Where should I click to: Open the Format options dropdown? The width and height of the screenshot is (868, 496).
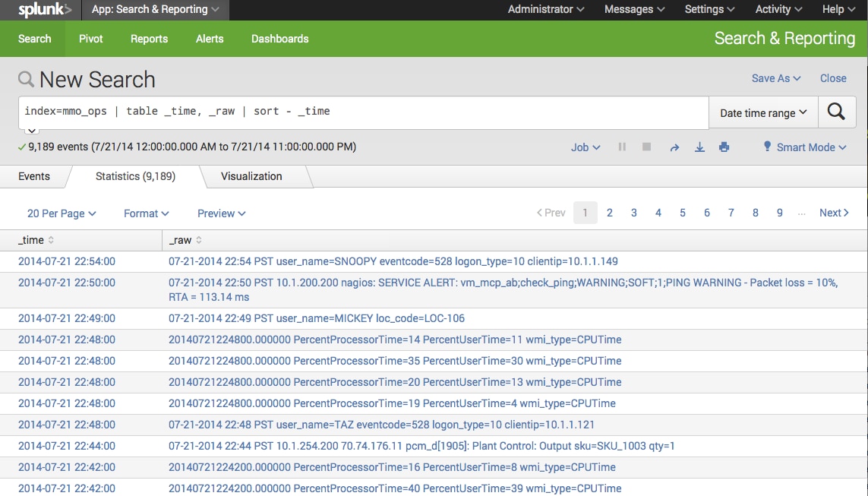(146, 213)
